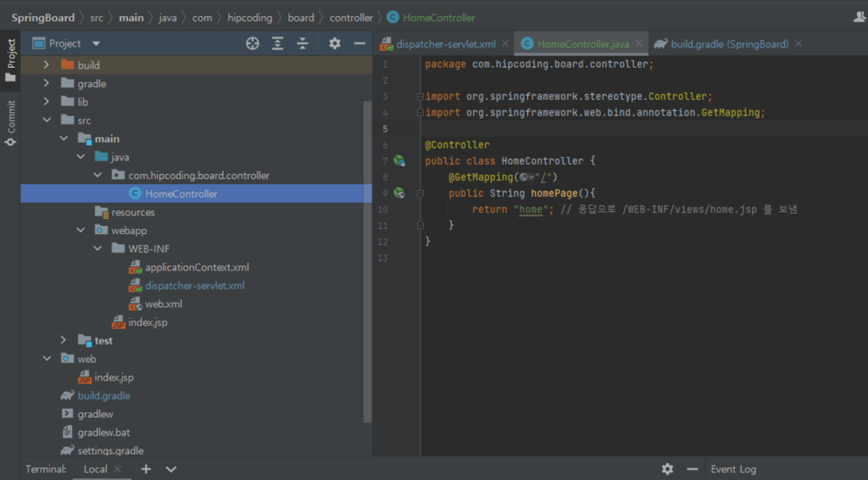
Task: Click the locate/select opened file target icon
Action: point(253,43)
